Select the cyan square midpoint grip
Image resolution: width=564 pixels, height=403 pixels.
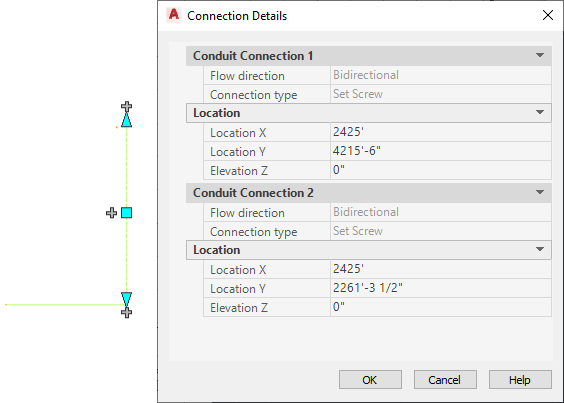tap(126, 213)
